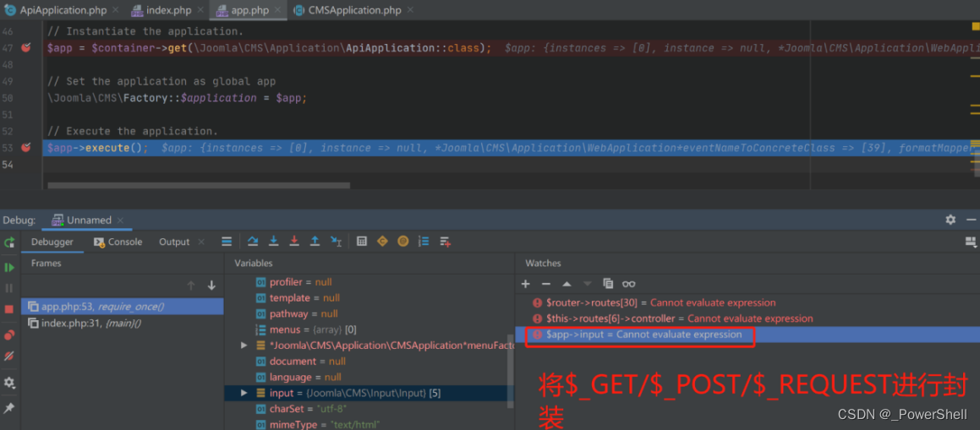Click line number 54 in gutter
This screenshot has width=980, height=430.
[x=8, y=165]
